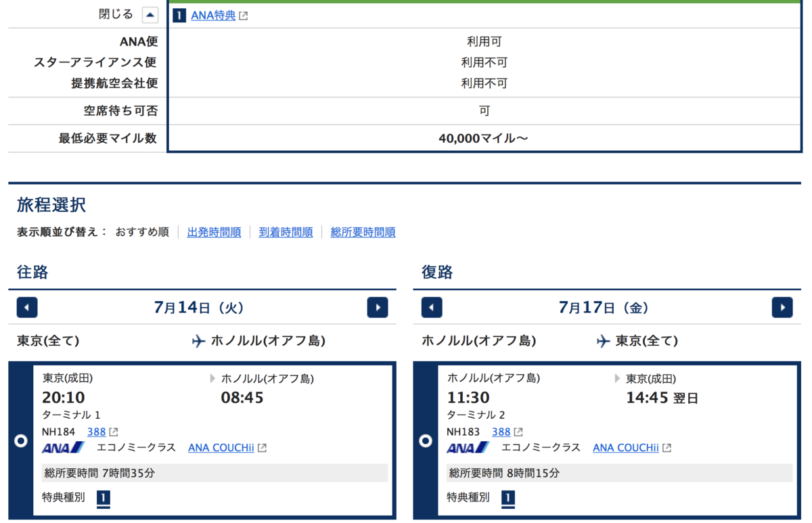The width and height of the screenshot is (812, 523).
Task: Click the スターアライアンス便 row label
Action: point(95,63)
